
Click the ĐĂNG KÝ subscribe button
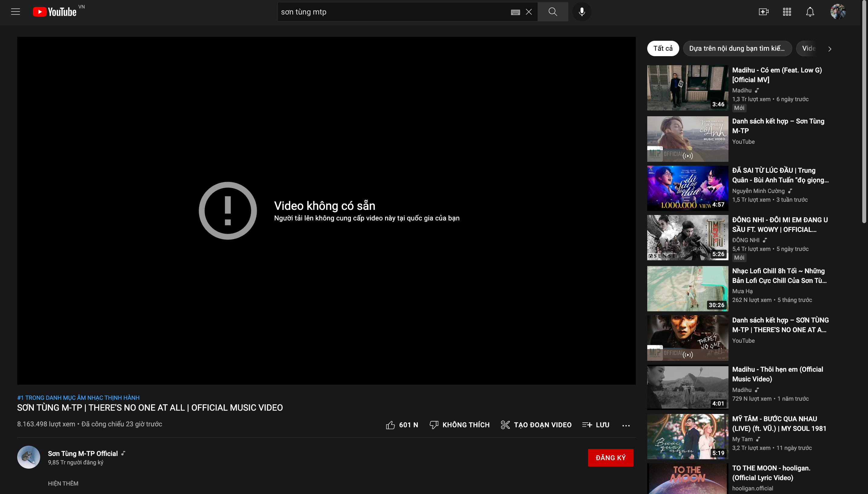610,458
